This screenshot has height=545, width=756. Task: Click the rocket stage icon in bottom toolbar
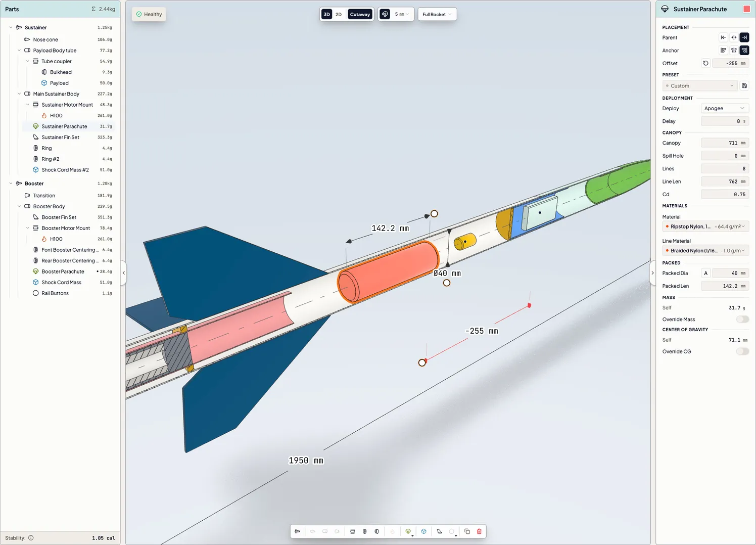point(297,531)
